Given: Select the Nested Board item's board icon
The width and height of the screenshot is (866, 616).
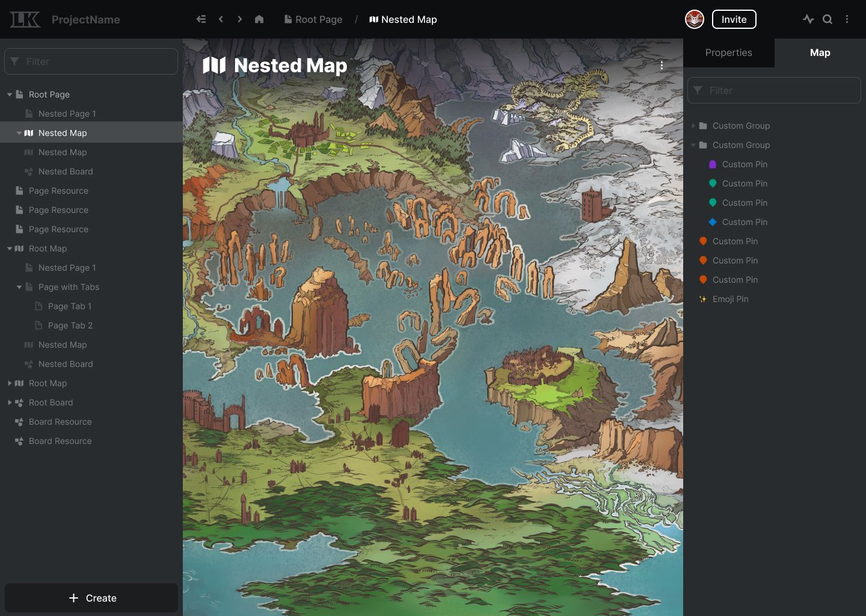Looking at the screenshot, I should (x=29, y=171).
